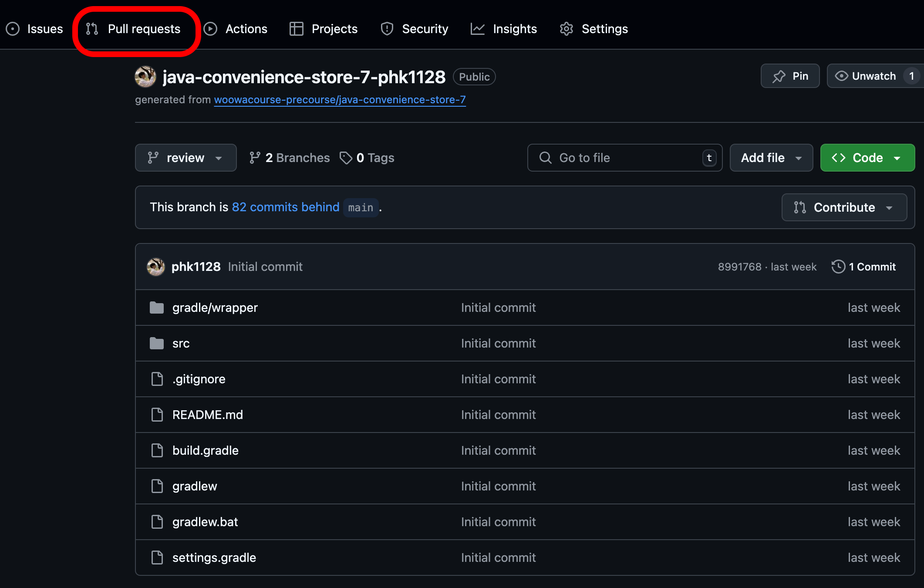Click the file icon next to README.md
Screen dimensions: 924x588
157,415
